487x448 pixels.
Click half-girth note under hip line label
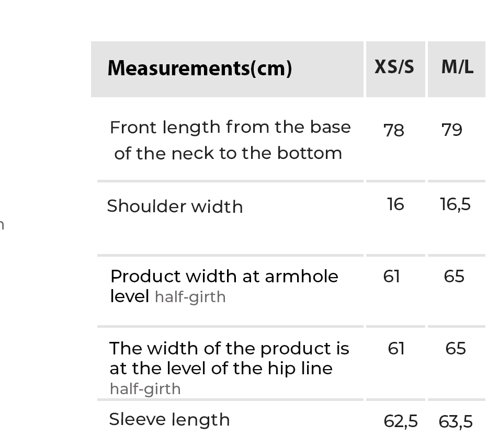coord(145,389)
